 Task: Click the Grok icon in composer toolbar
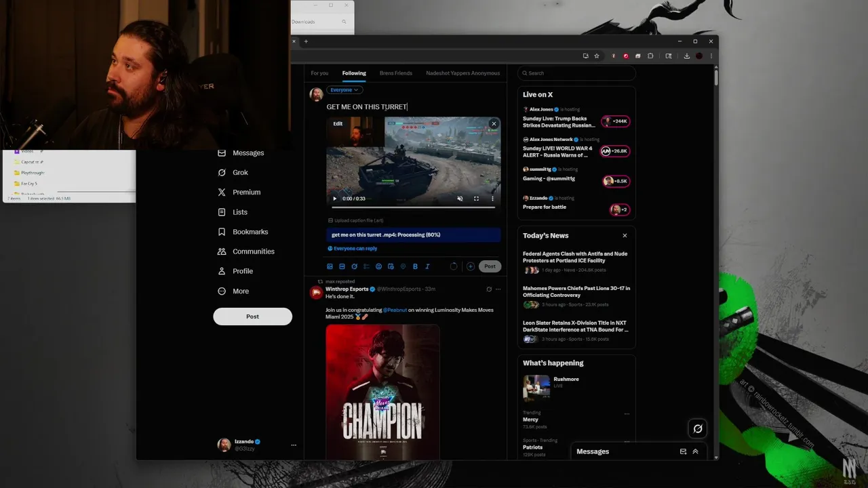point(354,266)
